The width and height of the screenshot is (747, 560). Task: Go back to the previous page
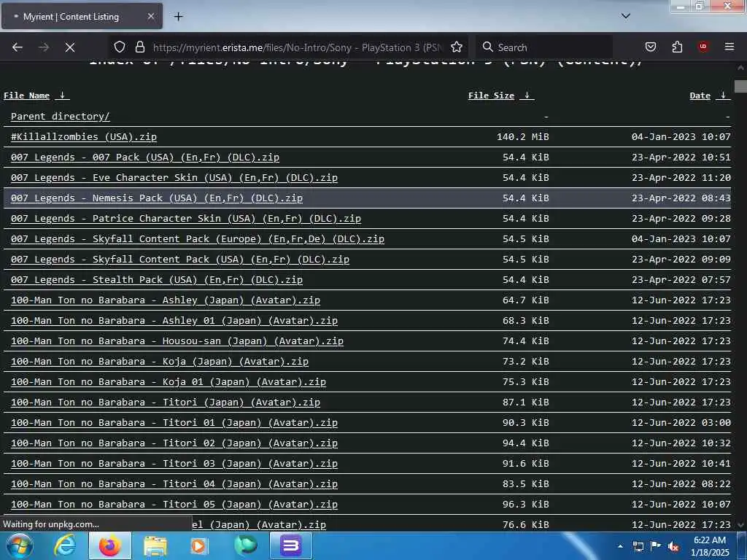click(x=18, y=47)
